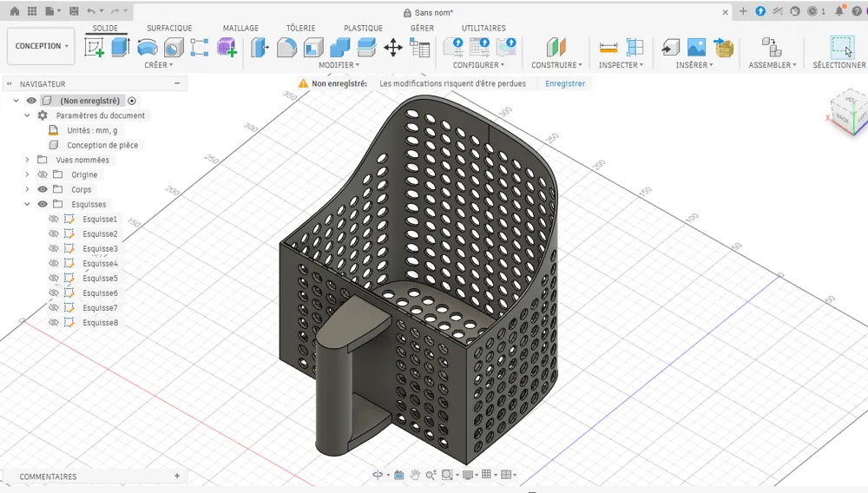
Task: Show the Origine folder
Action: (43, 174)
